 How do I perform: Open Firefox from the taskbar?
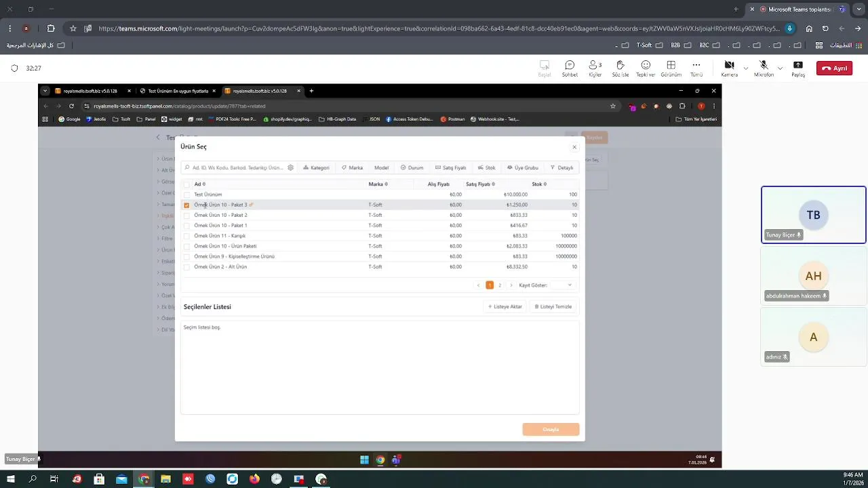(254, 479)
